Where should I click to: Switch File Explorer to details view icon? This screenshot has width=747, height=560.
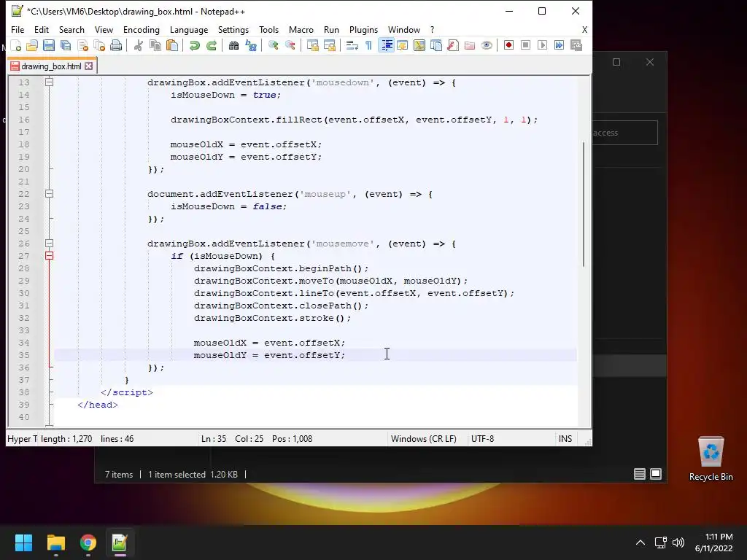tap(639, 474)
